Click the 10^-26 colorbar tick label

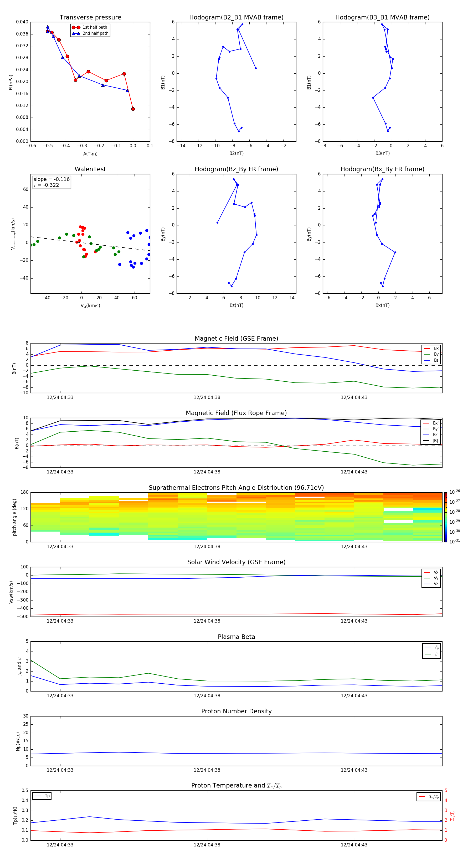point(455,492)
